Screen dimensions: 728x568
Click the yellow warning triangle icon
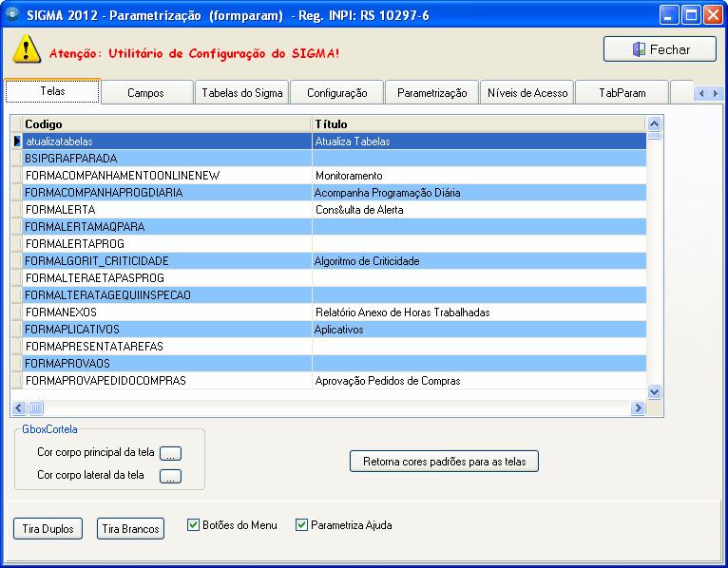(27, 48)
